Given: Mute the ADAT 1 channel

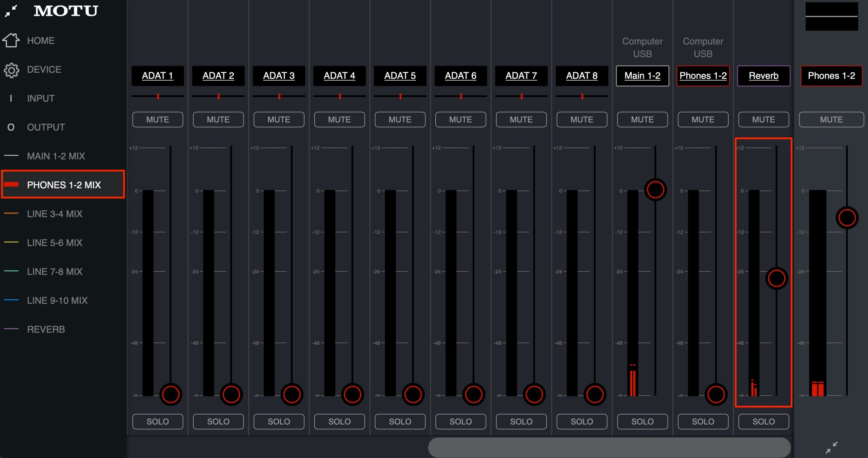Looking at the screenshot, I should (x=158, y=119).
